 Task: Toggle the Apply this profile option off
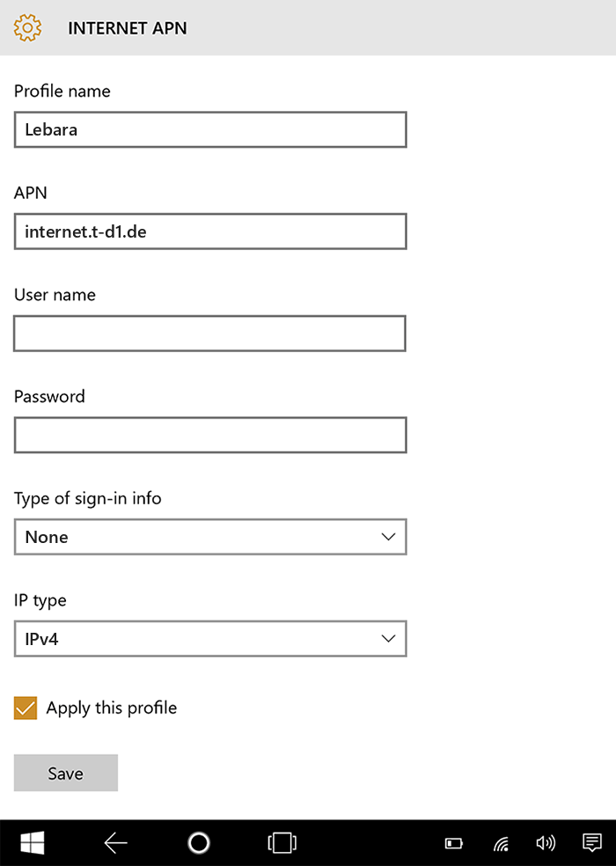point(25,707)
